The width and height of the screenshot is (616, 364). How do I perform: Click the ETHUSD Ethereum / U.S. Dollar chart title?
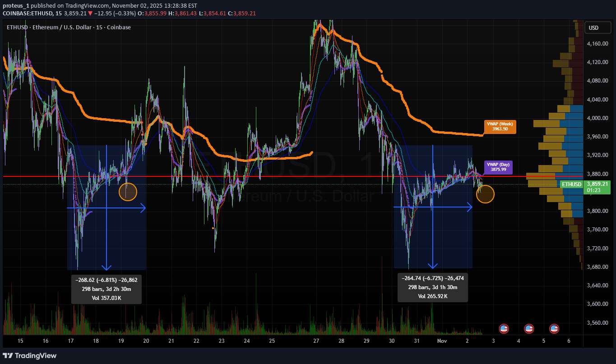[69, 28]
